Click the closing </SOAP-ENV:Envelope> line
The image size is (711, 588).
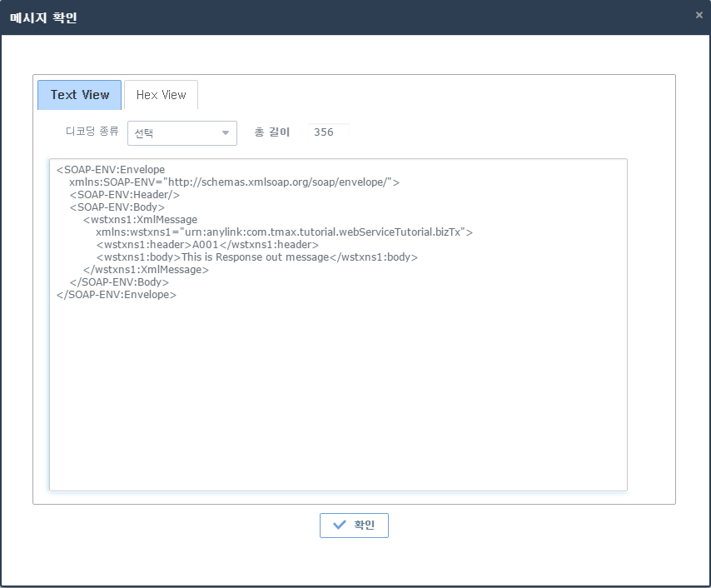[x=117, y=295]
